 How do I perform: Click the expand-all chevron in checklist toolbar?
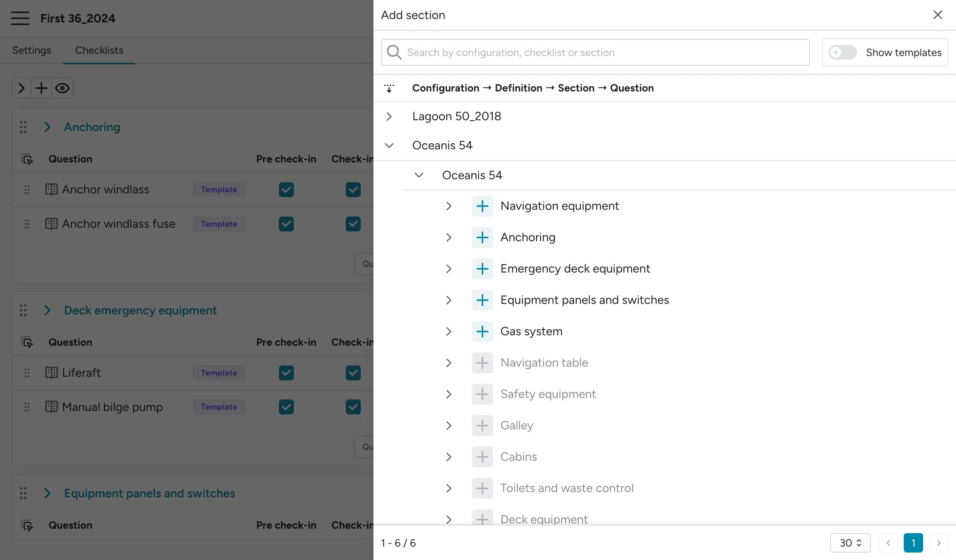pos(22,88)
